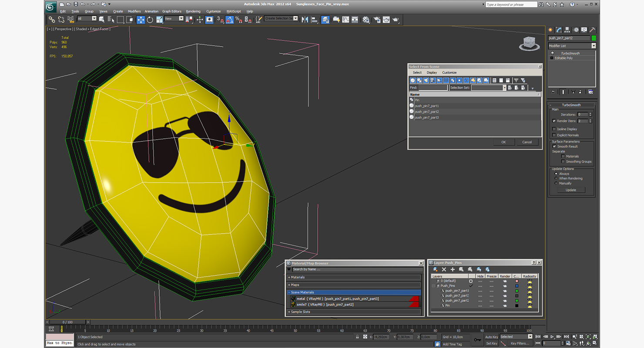Click the 0 (default) layer pink color swatch
Image resolution: width=644 pixels, height=348 pixels.
[x=517, y=281]
